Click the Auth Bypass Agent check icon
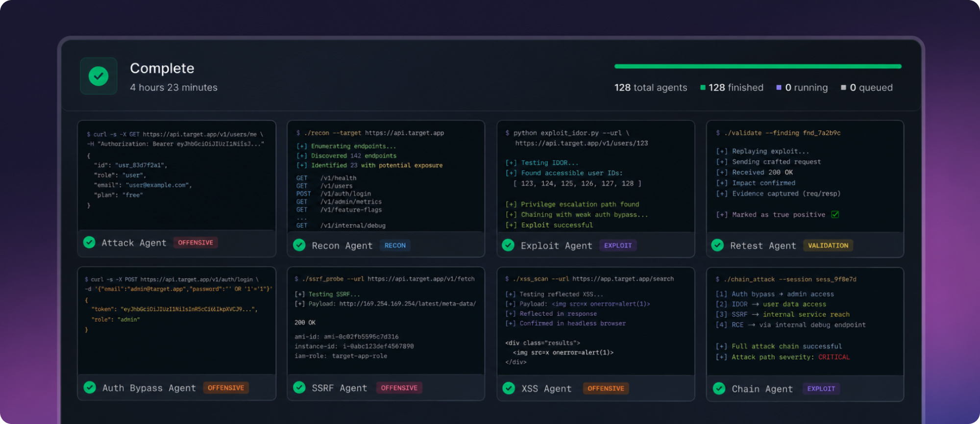Image resolution: width=980 pixels, height=424 pixels. [90, 387]
